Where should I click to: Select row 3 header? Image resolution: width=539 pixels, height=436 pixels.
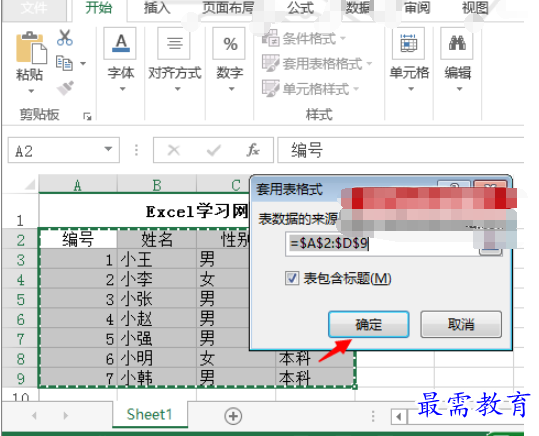21,259
